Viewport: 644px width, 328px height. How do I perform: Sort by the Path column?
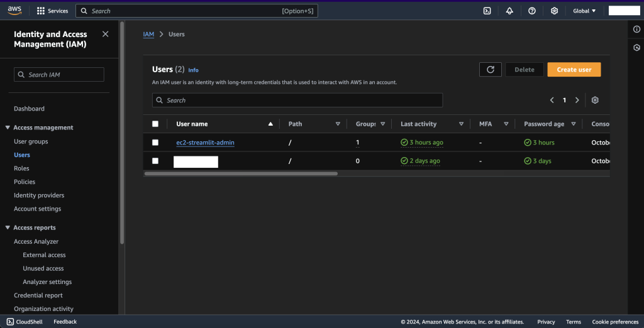pos(338,124)
